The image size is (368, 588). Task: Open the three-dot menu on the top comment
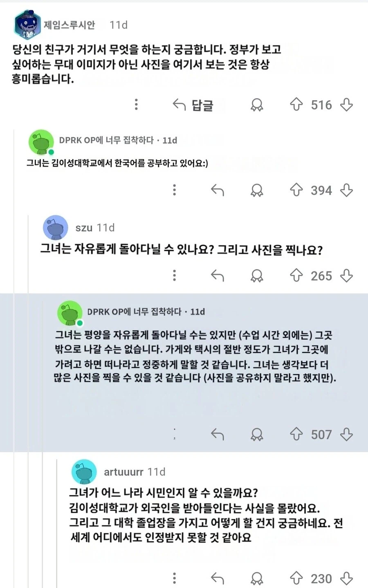[136, 105]
